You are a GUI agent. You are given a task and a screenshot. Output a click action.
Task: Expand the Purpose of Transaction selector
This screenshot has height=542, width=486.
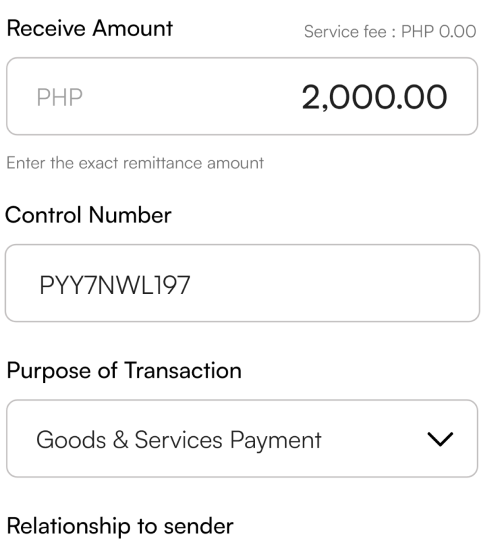(x=242, y=439)
